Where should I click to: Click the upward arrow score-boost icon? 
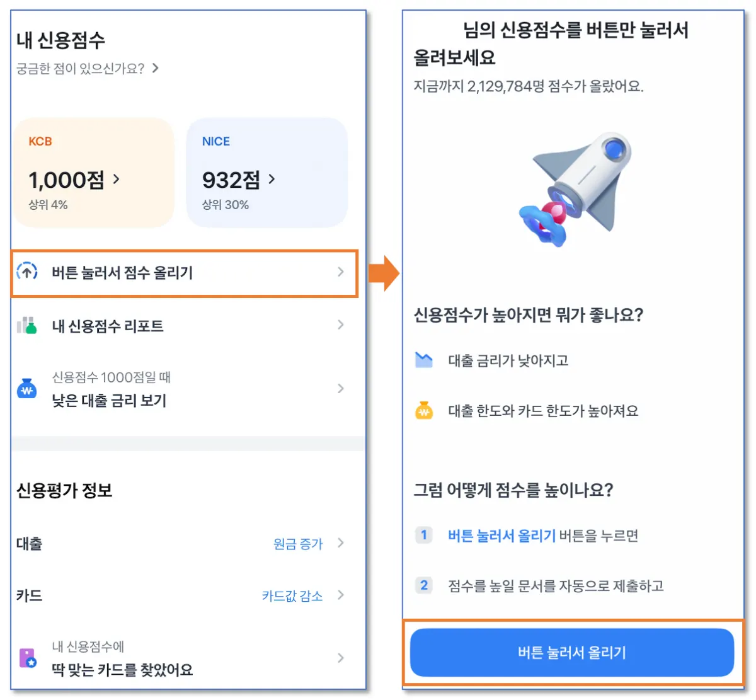point(27,272)
